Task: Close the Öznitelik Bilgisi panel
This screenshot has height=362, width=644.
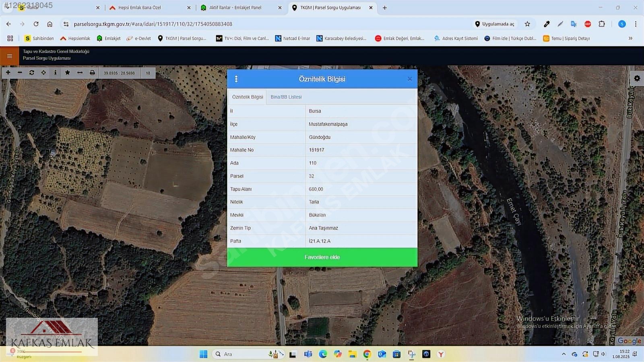Action: (x=410, y=79)
